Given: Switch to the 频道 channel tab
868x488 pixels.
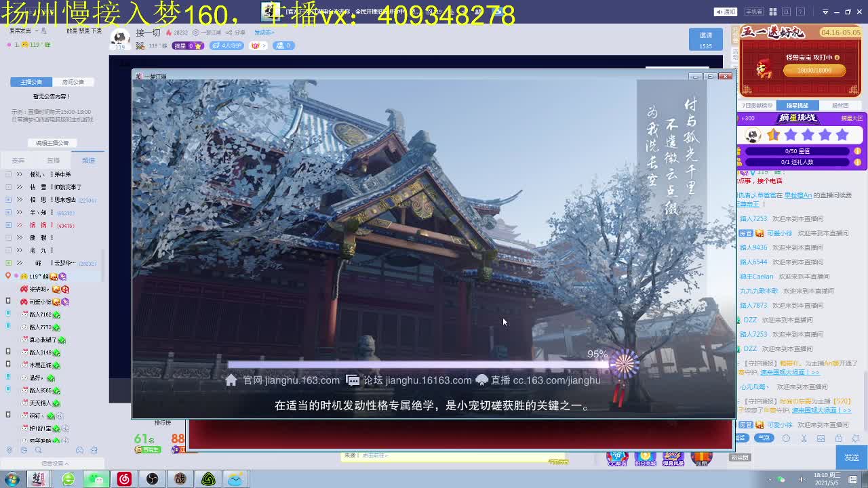Looking at the screenshot, I should [x=88, y=161].
